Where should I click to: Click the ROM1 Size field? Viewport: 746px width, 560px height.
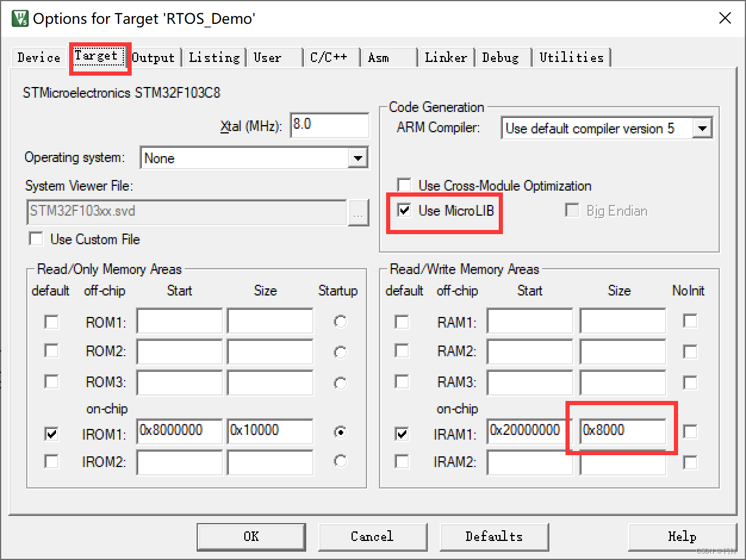pos(270,321)
